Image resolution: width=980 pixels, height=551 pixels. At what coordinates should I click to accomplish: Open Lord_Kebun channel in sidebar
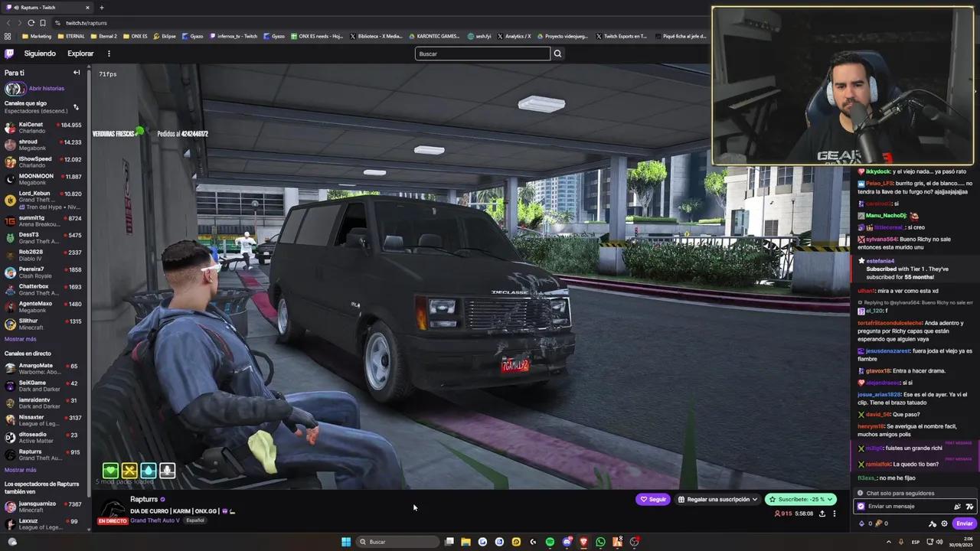click(44, 200)
